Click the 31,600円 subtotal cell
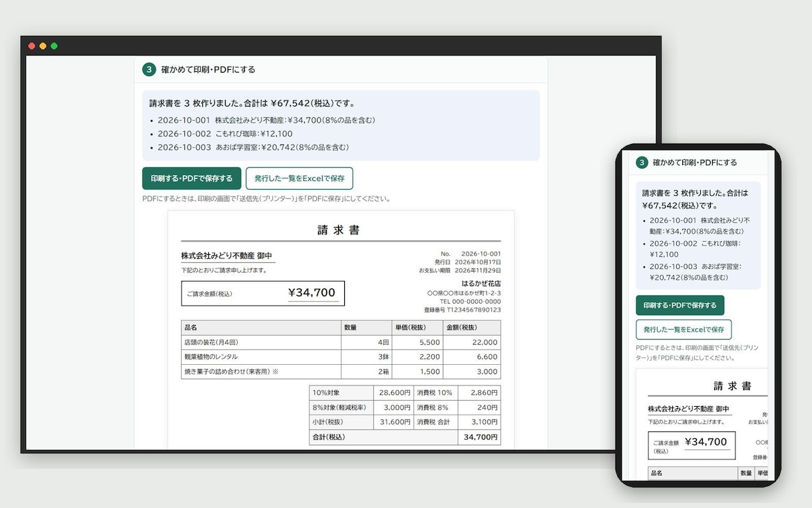 (x=393, y=422)
